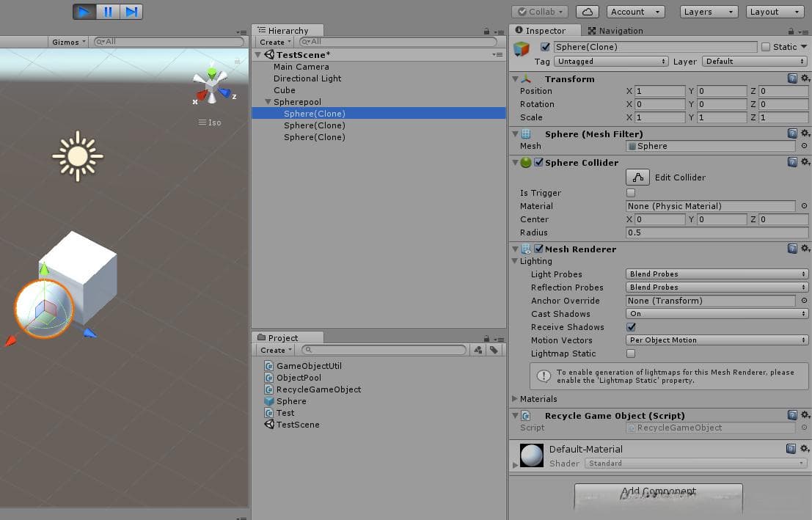This screenshot has height=520, width=812.
Task: Click the Scene view search field
Action: coord(169,41)
